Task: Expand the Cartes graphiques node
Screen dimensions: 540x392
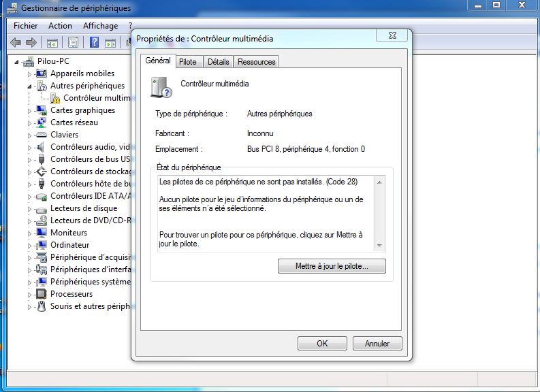Action: click(x=29, y=111)
